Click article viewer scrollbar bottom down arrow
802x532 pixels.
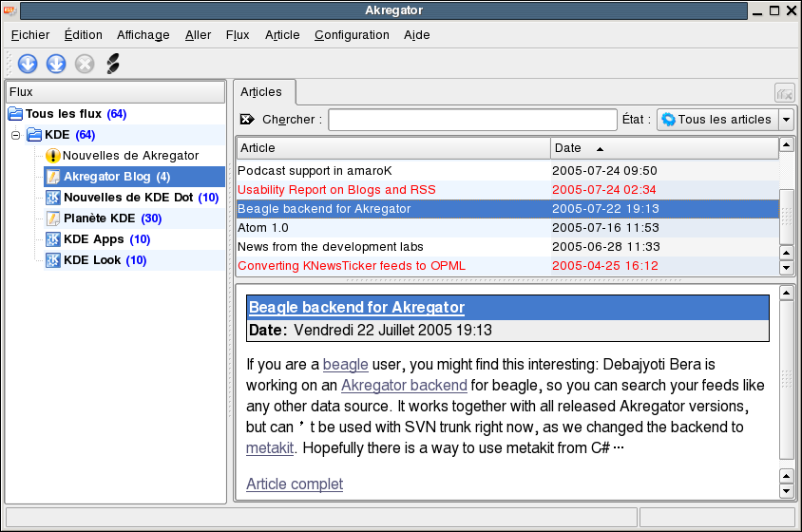tap(787, 491)
